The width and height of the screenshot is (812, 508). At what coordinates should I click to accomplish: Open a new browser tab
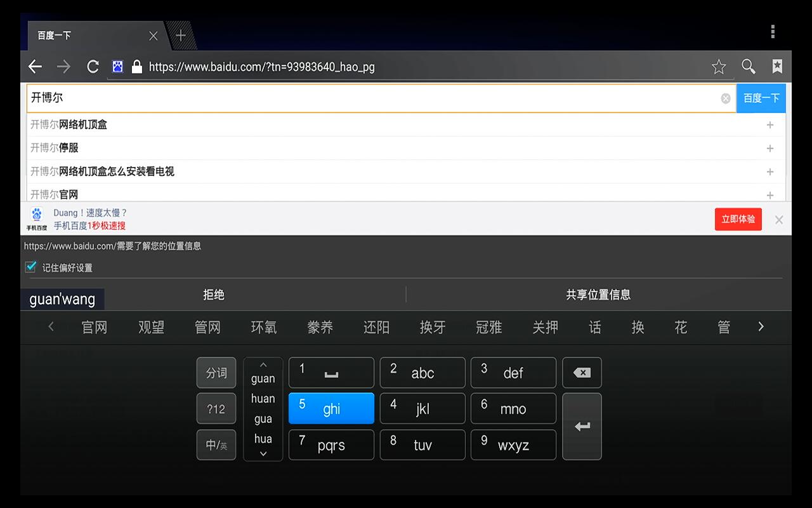click(181, 35)
